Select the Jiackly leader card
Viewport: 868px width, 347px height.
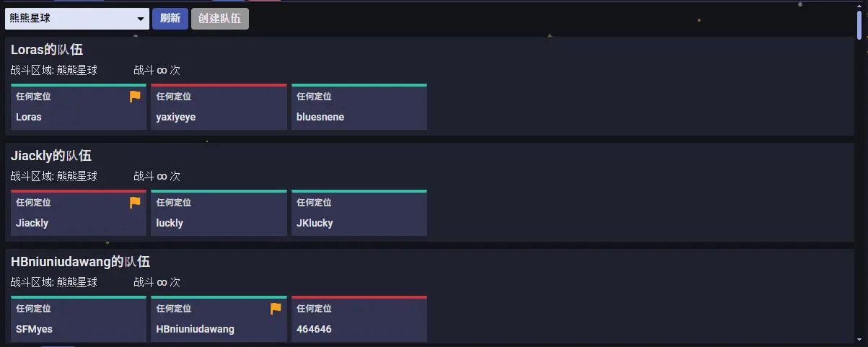click(79, 213)
